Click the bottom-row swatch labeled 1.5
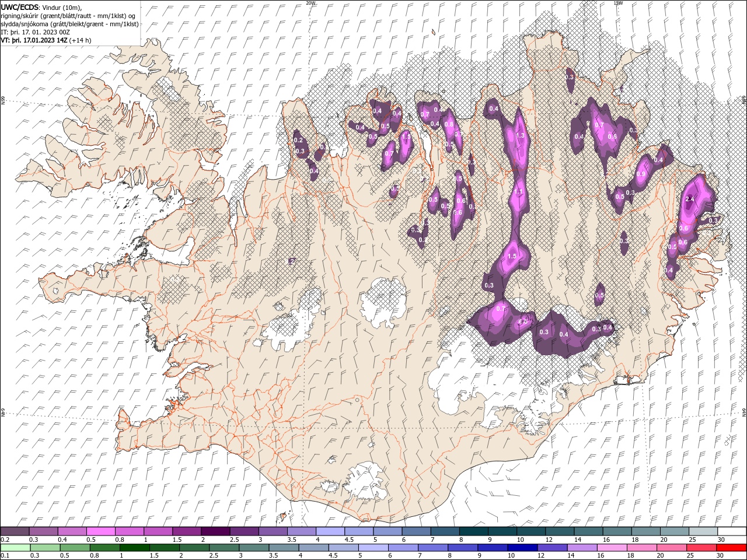Viewport: 747px width, 560px height. point(164,548)
